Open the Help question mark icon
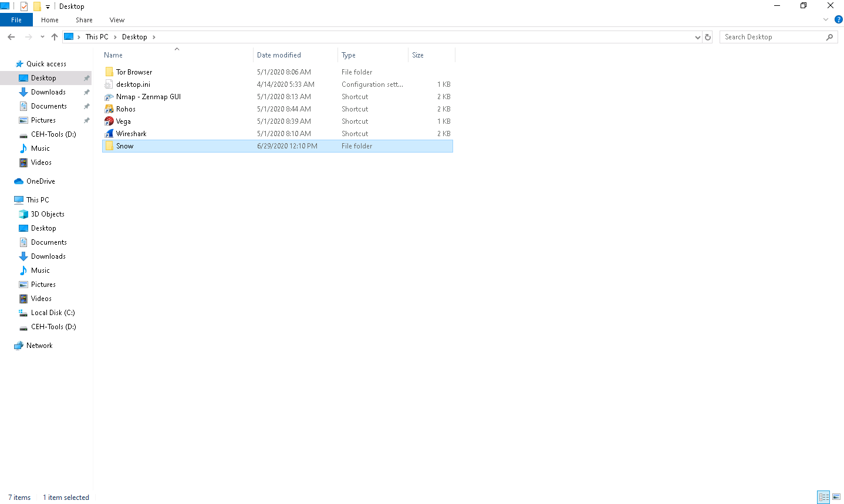Viewport: 844px width, 504px height. (x=838, y=19)
